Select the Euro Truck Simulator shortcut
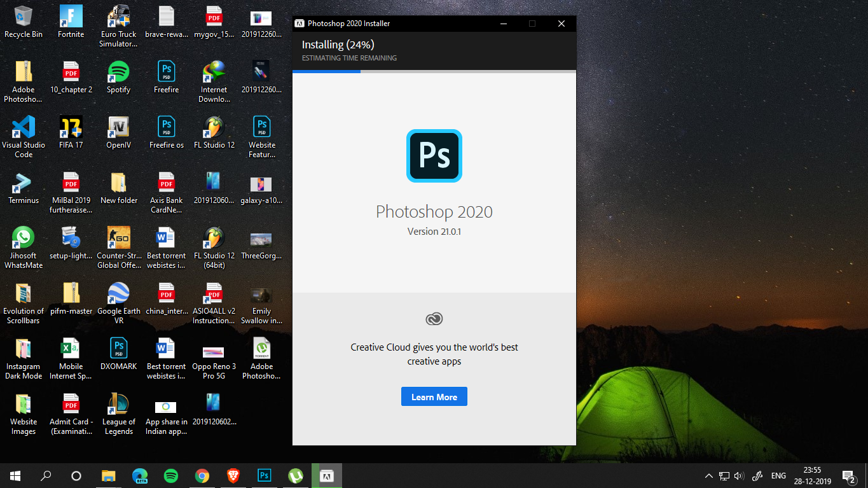The width and height of the screenshot is (868, 488). coord(118,27)
